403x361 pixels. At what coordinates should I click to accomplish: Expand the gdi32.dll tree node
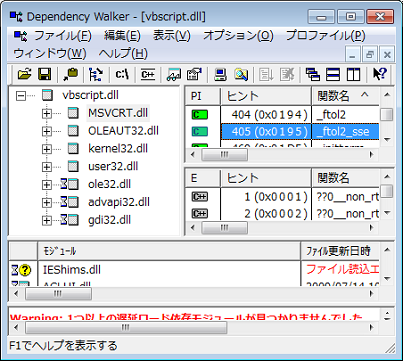pos(47,220)
